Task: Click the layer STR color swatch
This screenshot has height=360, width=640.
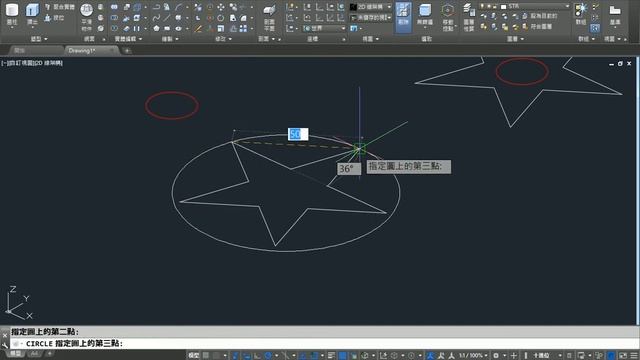Action: (504, 7)
